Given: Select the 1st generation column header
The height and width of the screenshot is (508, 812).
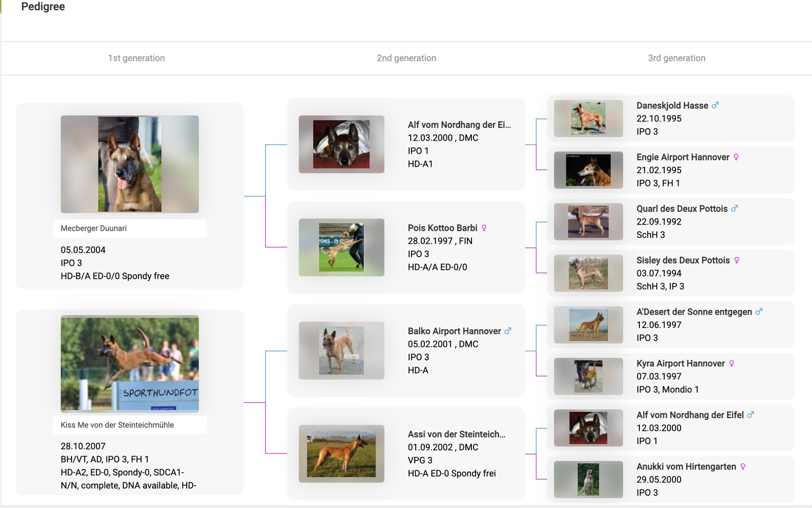Looking at the screenshot, I should coord(136,58).
